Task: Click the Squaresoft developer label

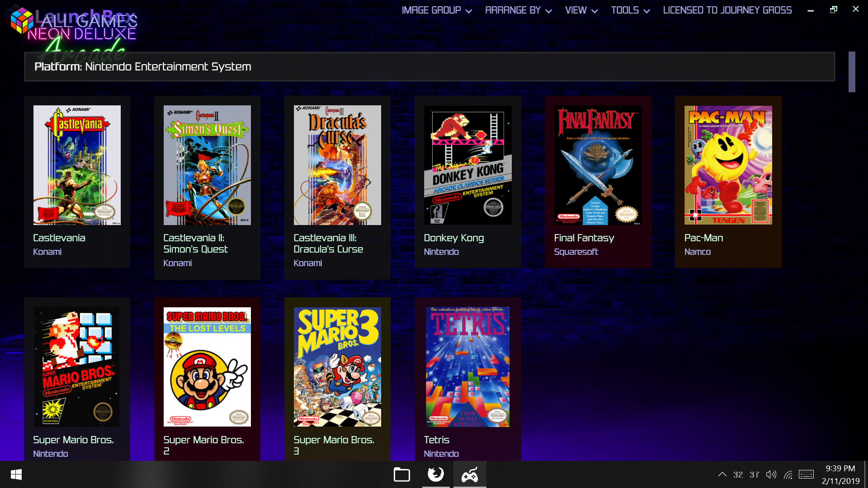Action: point(576,252)
